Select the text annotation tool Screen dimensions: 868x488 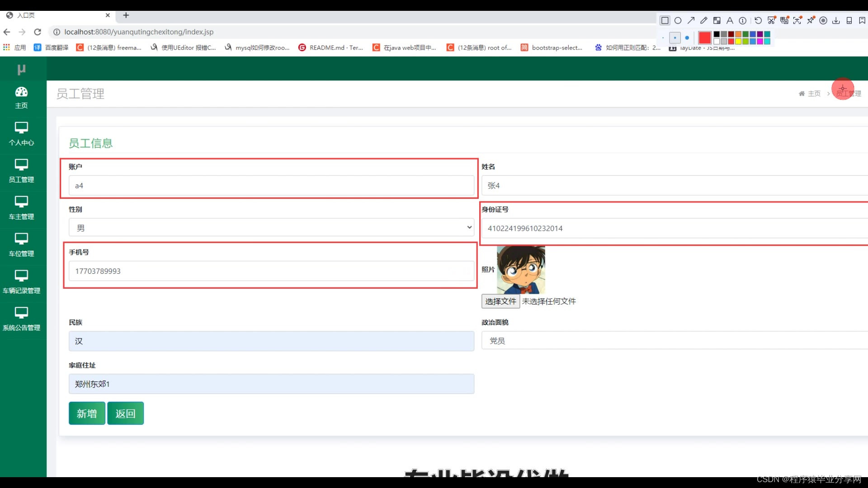730,20
